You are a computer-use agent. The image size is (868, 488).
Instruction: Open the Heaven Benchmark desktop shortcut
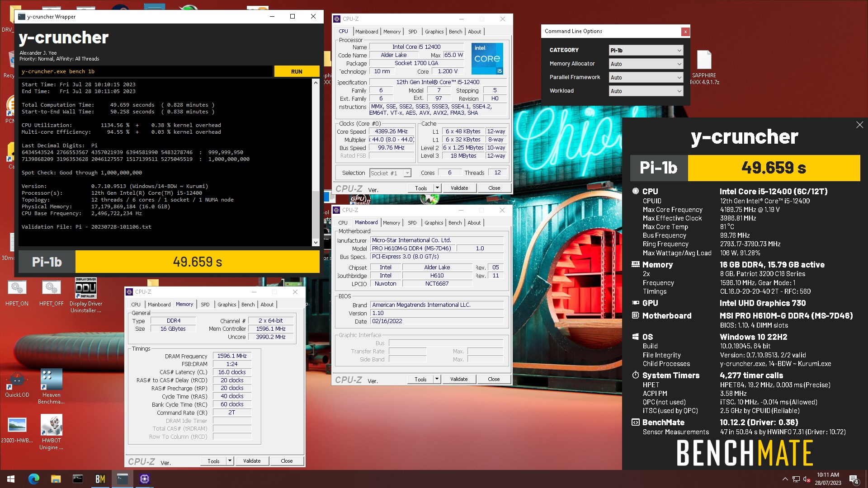point(51,386)
